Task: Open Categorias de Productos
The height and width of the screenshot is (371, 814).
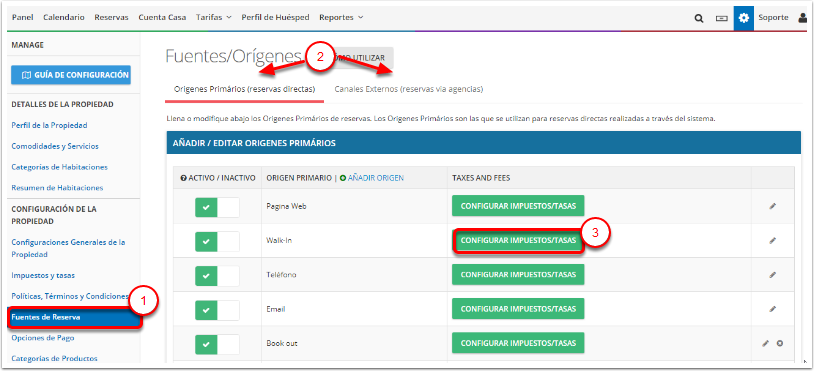Action: (x=55, y=359)
